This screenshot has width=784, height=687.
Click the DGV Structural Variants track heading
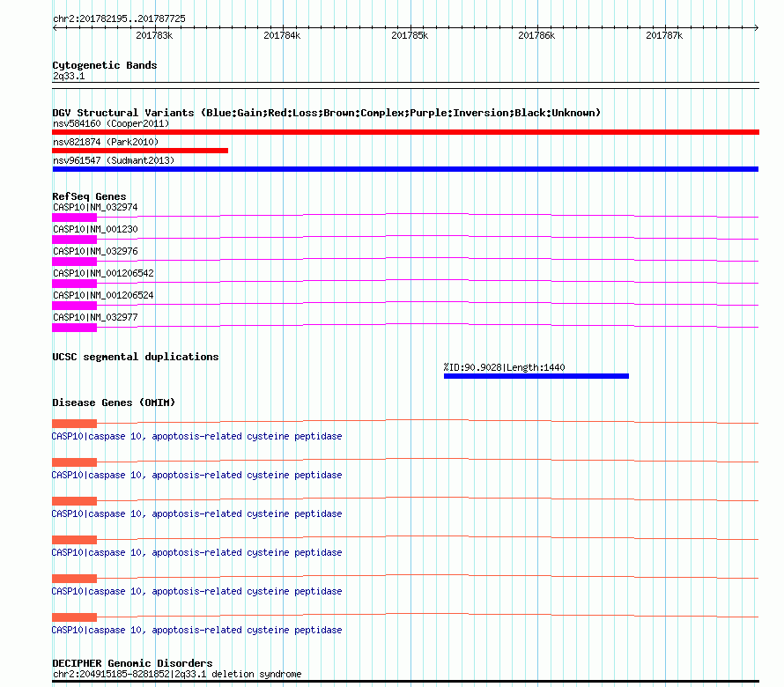pos(326,113)
